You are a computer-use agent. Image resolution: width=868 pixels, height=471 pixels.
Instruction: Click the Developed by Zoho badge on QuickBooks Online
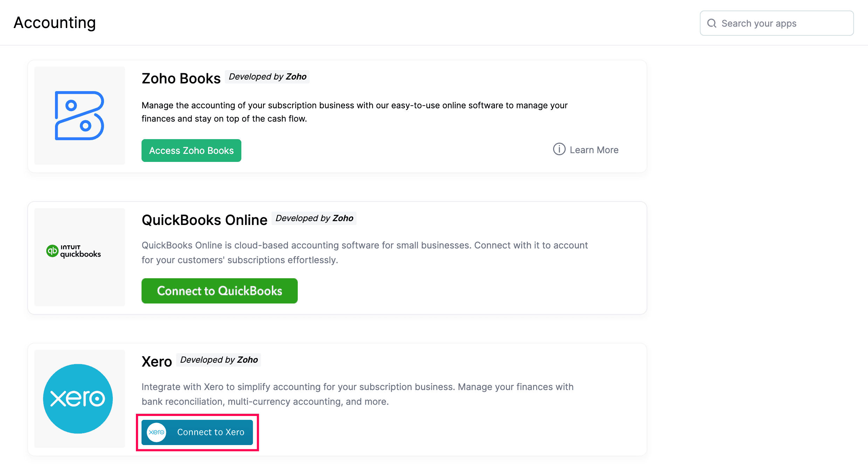[314, 218]
